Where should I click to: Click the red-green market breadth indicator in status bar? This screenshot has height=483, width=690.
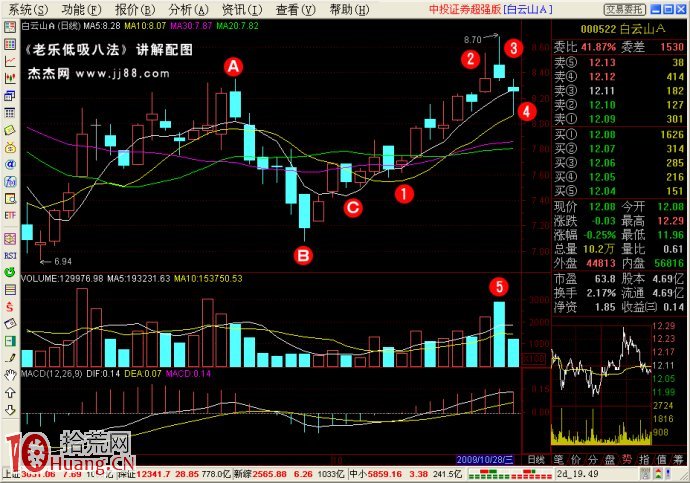pyautogui.click(x=508, y=474)
